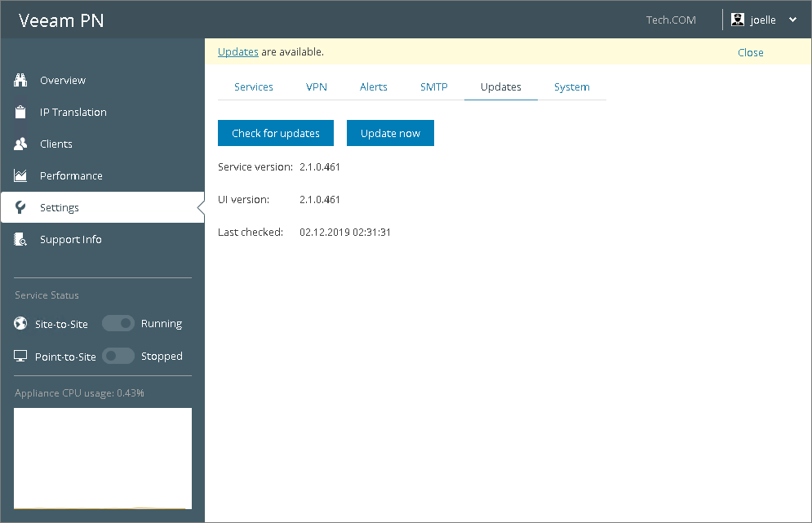This screenshot has width=812, height=523.
Task: Click the Settings wrench icon
Action: click(x=20, y=207)
